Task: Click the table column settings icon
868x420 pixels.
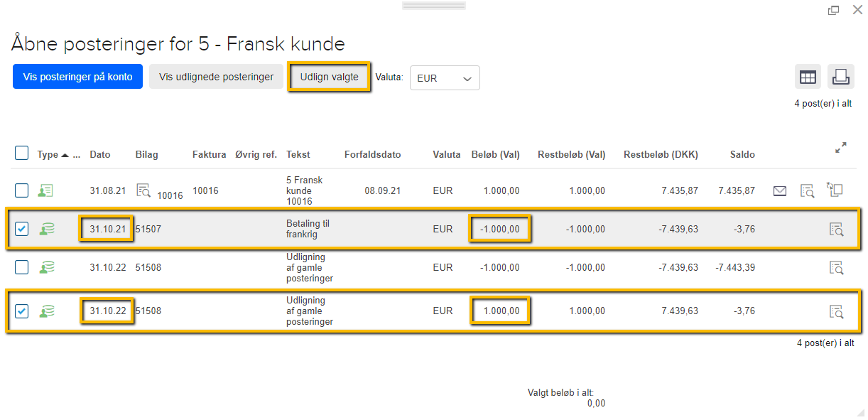Action: (x=808, y=77)
